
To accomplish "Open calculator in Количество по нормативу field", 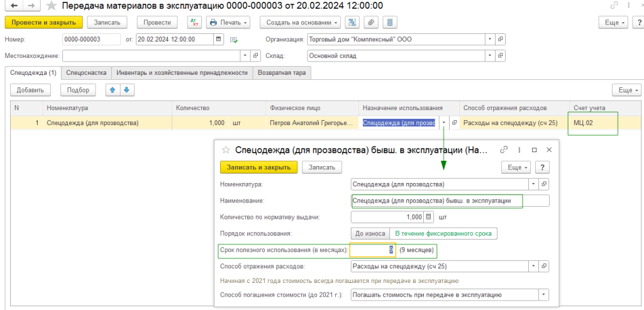I will click(429, 217).
